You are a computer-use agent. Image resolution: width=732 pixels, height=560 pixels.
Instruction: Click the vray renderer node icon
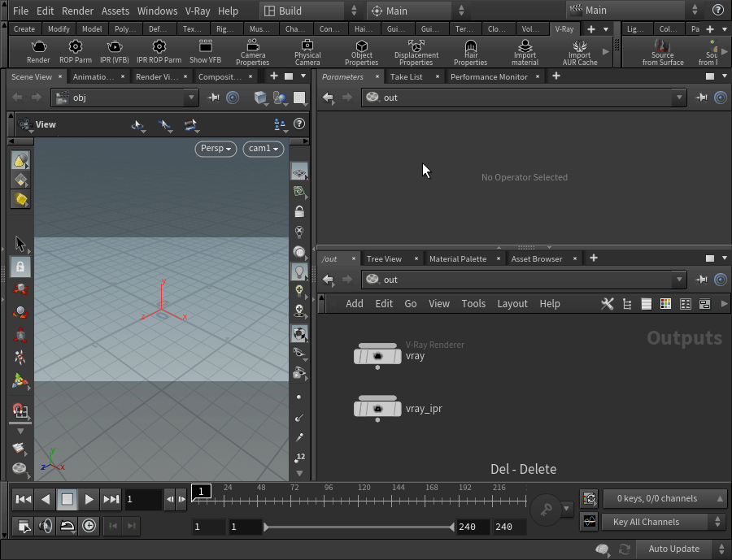click(x=377, y=357)
